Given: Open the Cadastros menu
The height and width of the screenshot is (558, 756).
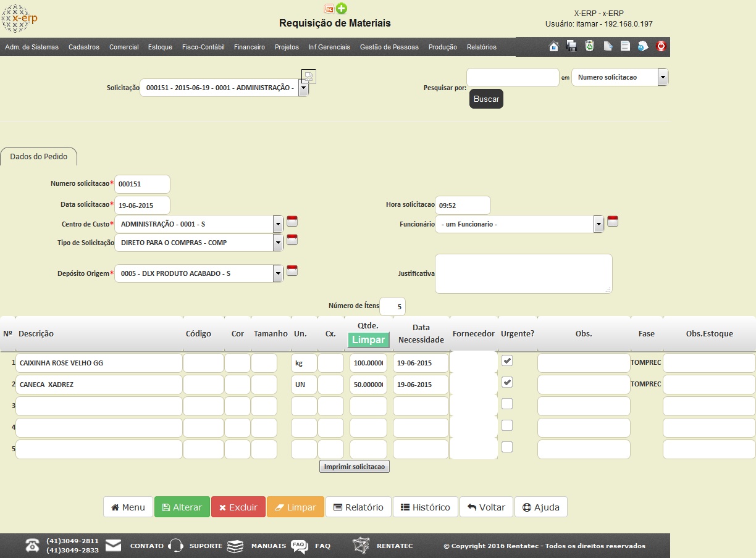Looking at the screenshot, I should click(84, 47).
